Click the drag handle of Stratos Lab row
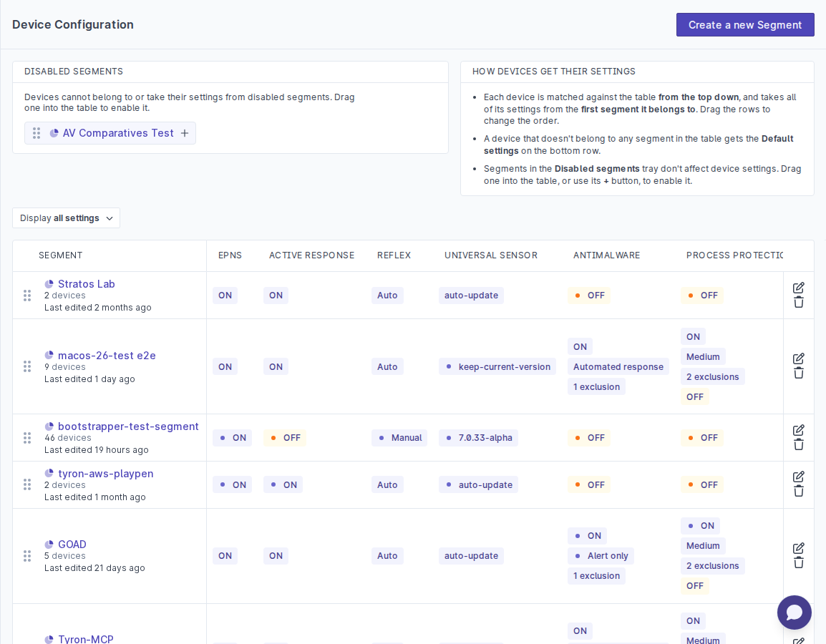The image size is (826, 644). click(27, 296)
